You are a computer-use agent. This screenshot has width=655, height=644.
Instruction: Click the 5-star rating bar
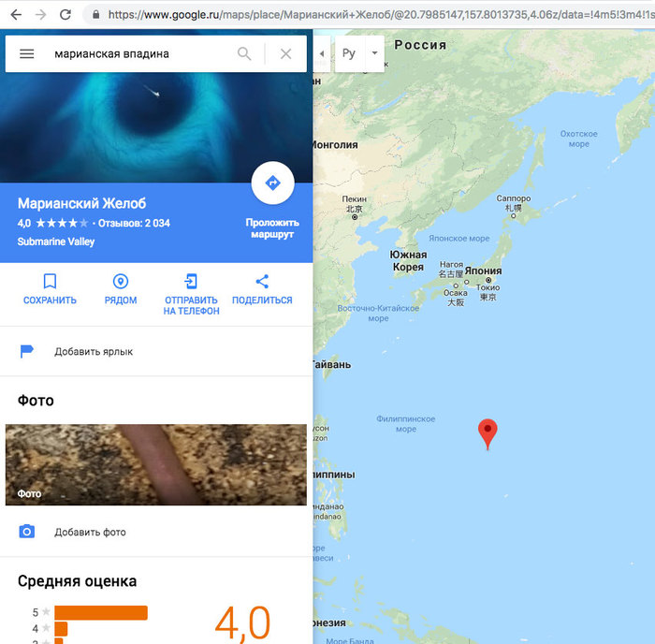click(x=101, y=613)
